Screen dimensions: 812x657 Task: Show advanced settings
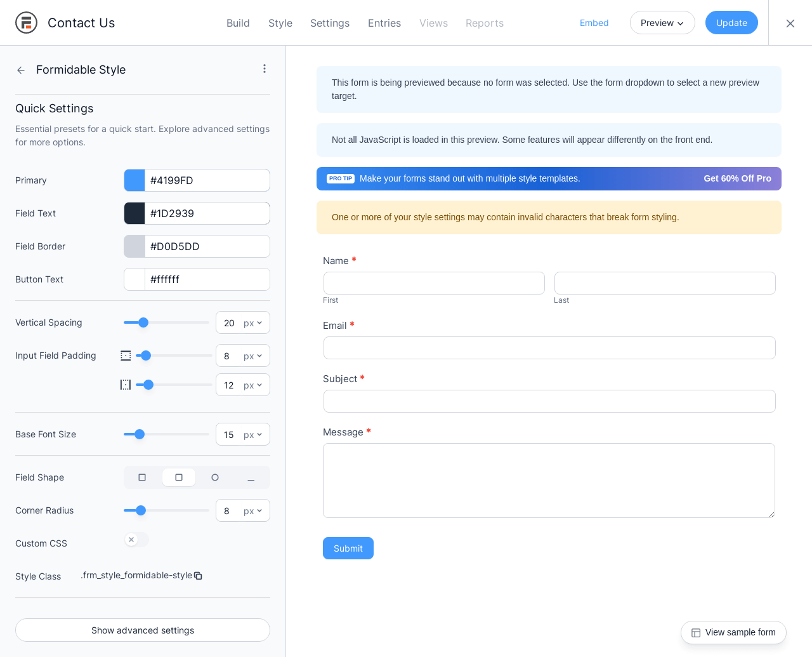[143, 630]
